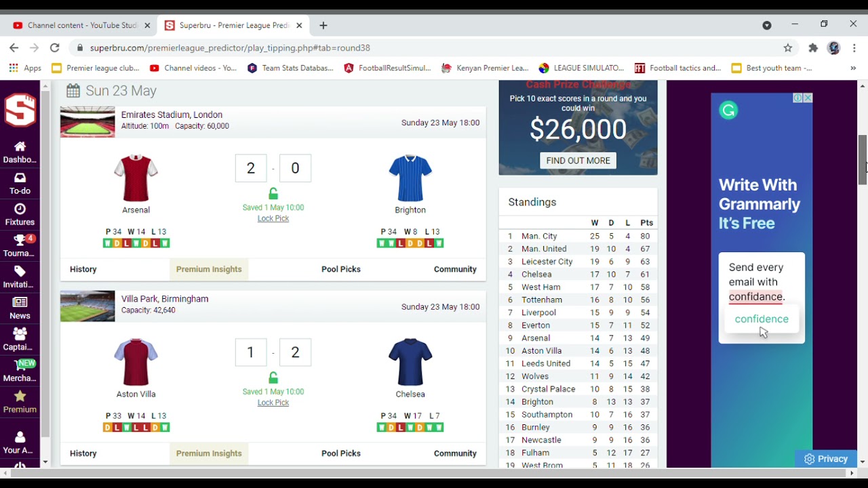Edit Arsenal score input showing 2
868x488 pixels.
251,168
